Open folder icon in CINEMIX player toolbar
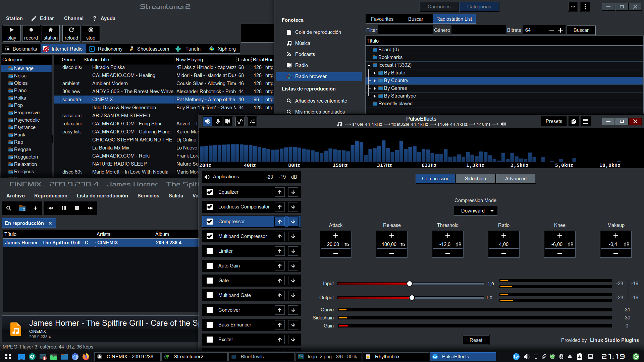644x362 pixels. (x=22, y=208)
